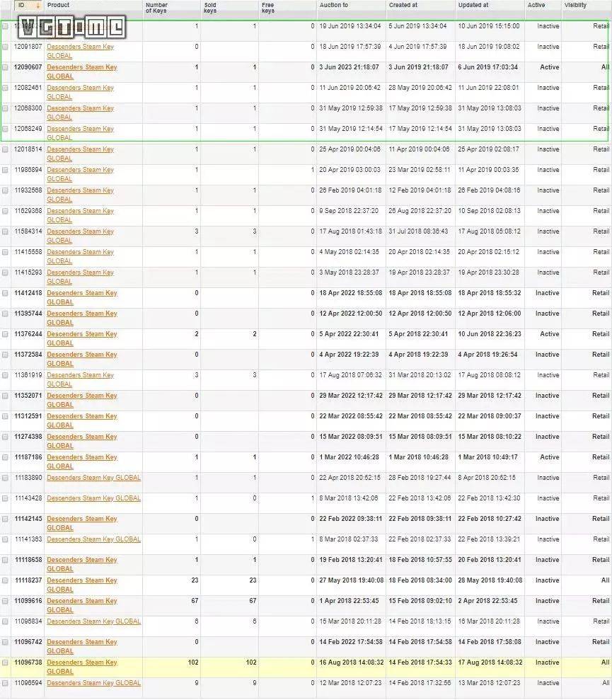Select the checkbox for row 11096738
612x700 pixels.
coord(6,663)
